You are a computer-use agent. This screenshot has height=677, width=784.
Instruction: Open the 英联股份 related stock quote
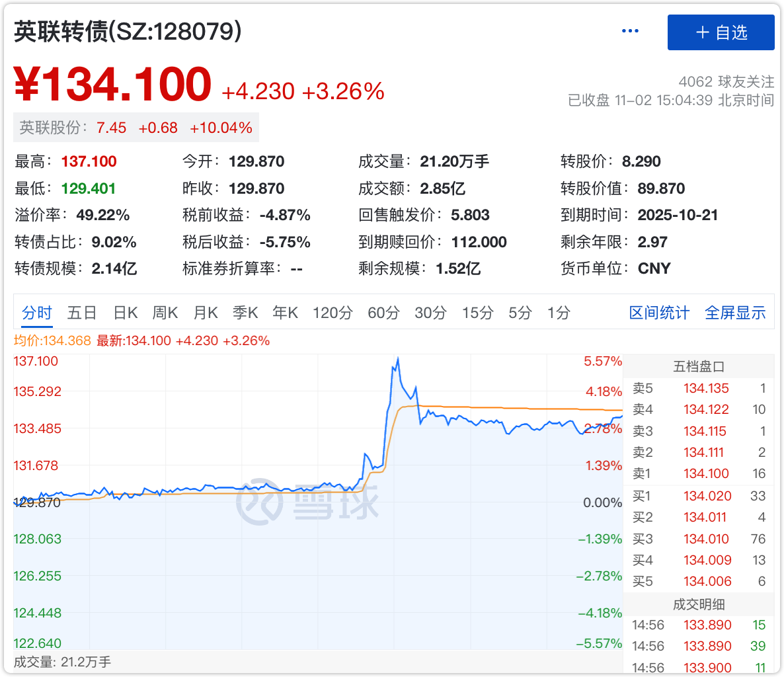pyautogui.click(x=136, y=128)
